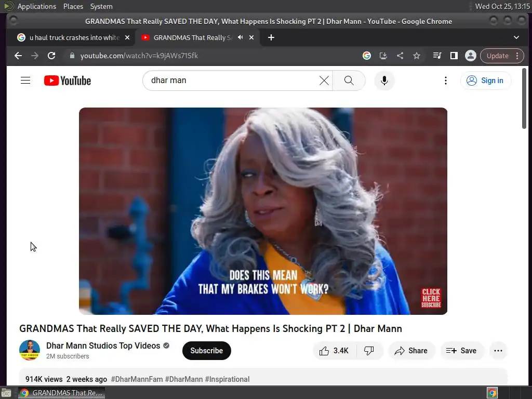This screenshot has width=532, height=399.
Task: Open window menu icon in title bar
Action: point(13,21)
